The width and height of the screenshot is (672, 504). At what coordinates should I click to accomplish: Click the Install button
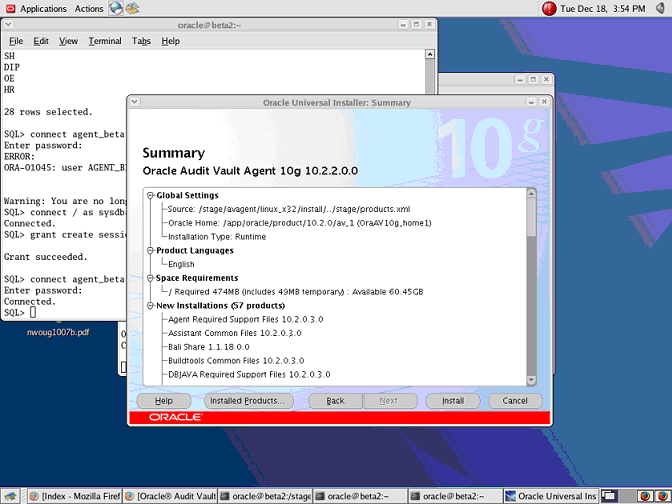[453, 401]
